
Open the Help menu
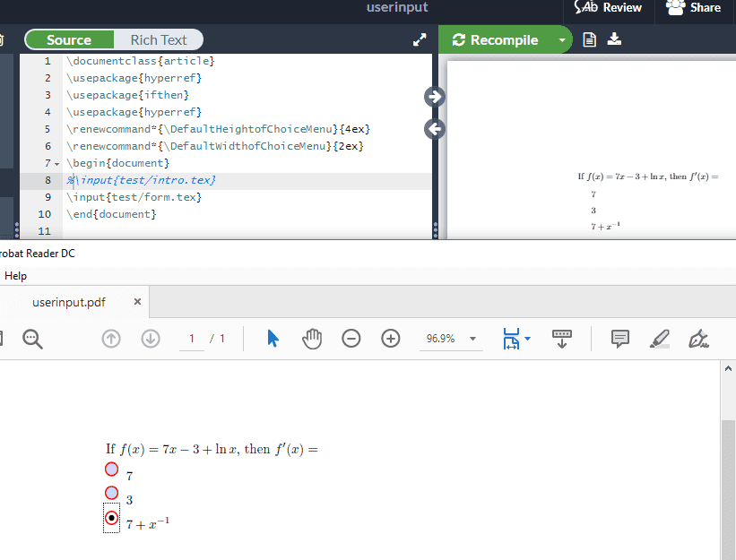tap(15, 276)
